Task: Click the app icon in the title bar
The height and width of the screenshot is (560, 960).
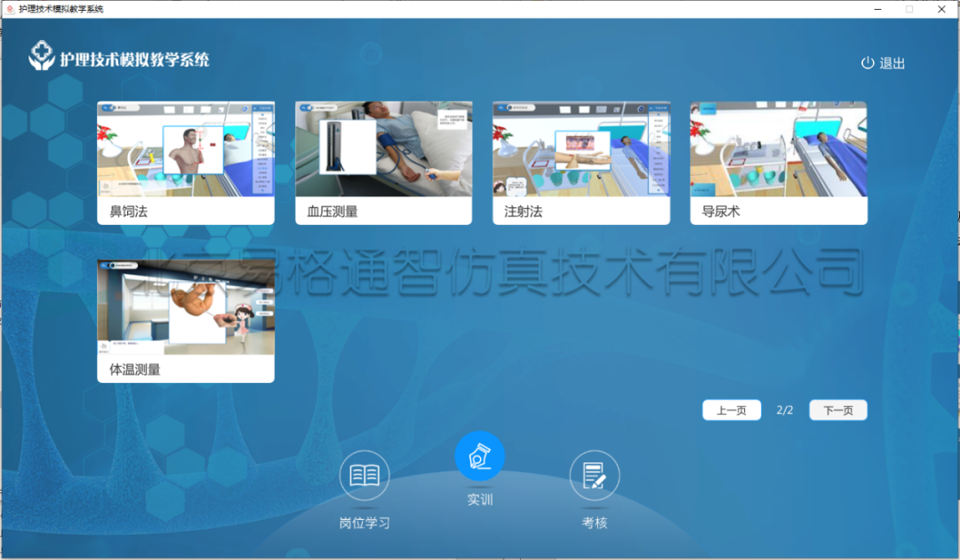Action: pos(9,9)
